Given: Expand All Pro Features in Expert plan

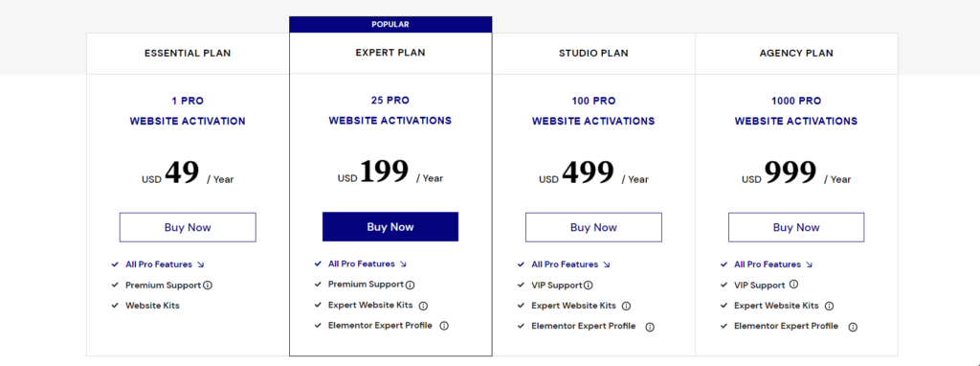Looking at the screenshot, I should click(367, 264).
